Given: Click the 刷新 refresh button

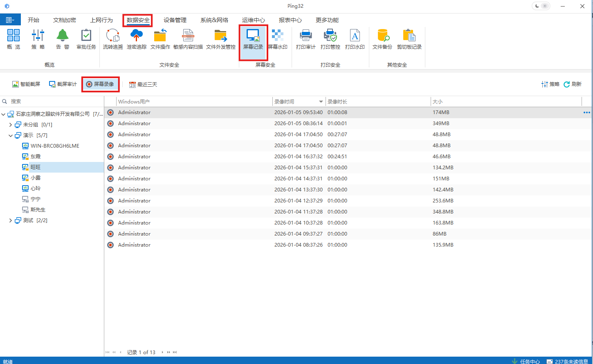Looking at the screenshot, I should pos(573,84).
